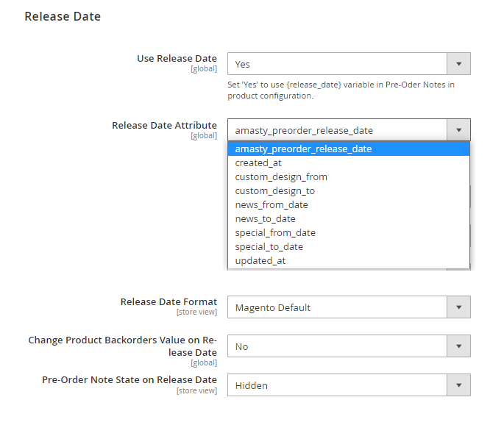Image resolution: width=504 pixels, height=436 pixels.
Task: Select news_to_date from the list
Action: tap(265, 218)
